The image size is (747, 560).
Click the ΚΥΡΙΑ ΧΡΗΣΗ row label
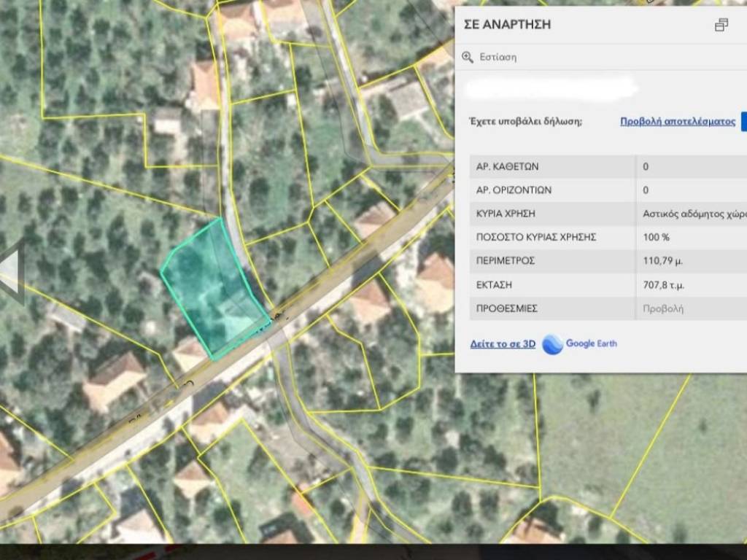tap(509, 214)
